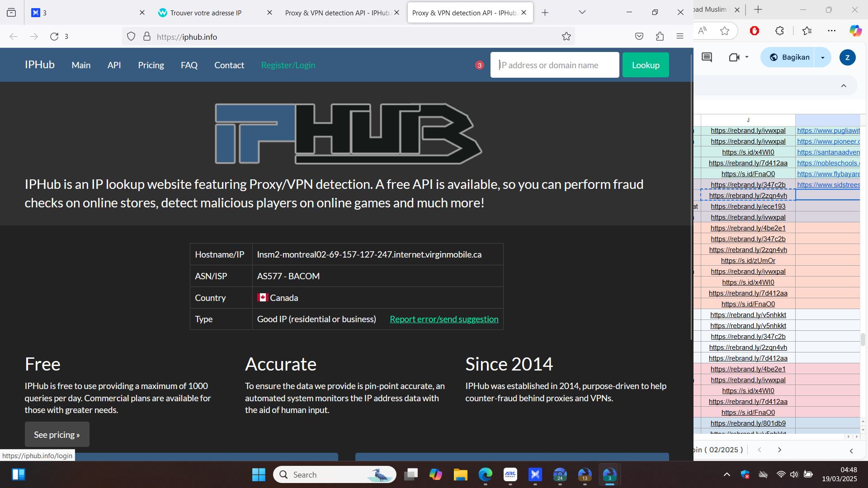Bookmark this page with the star icon

(x=566, y=37)
